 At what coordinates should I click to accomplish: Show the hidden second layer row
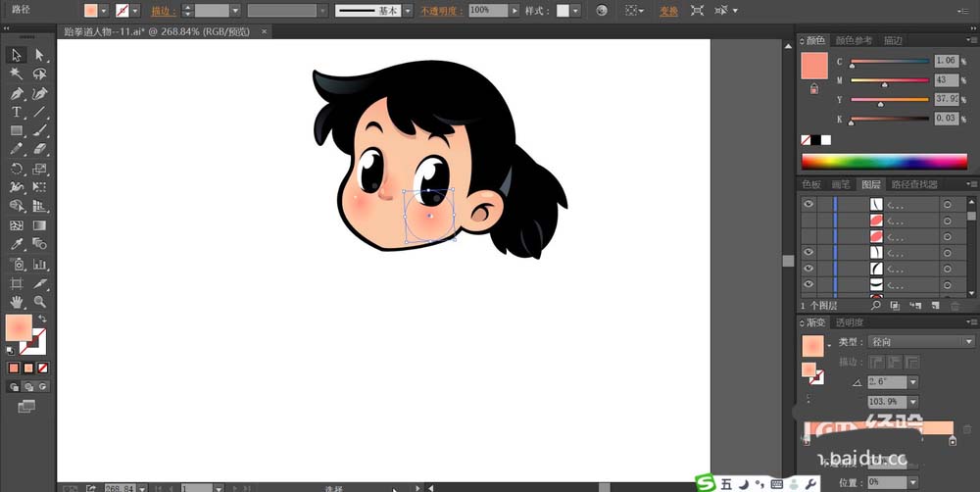[808, 221]
